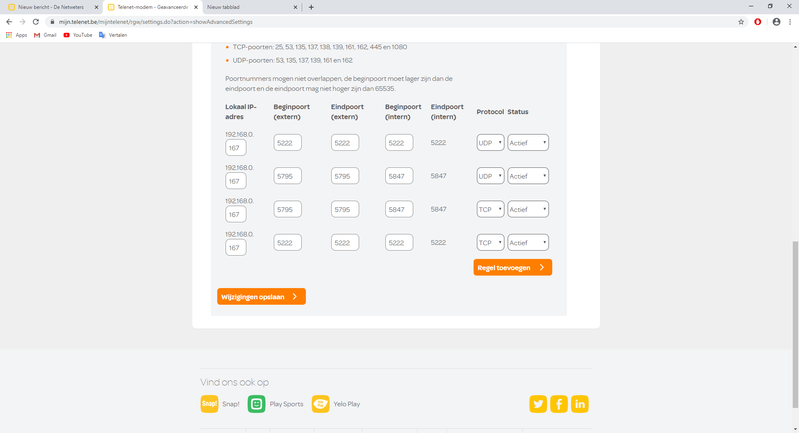The height and width of the screenshot is (433, 799).
Task: Click second row internal Beginpoort field 5847
Action: coord(399,176)
